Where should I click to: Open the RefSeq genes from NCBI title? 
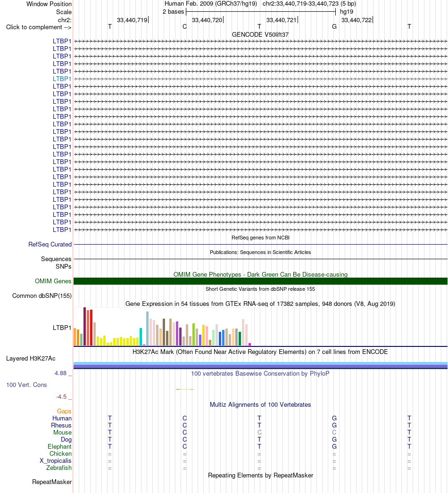point(260,238)
